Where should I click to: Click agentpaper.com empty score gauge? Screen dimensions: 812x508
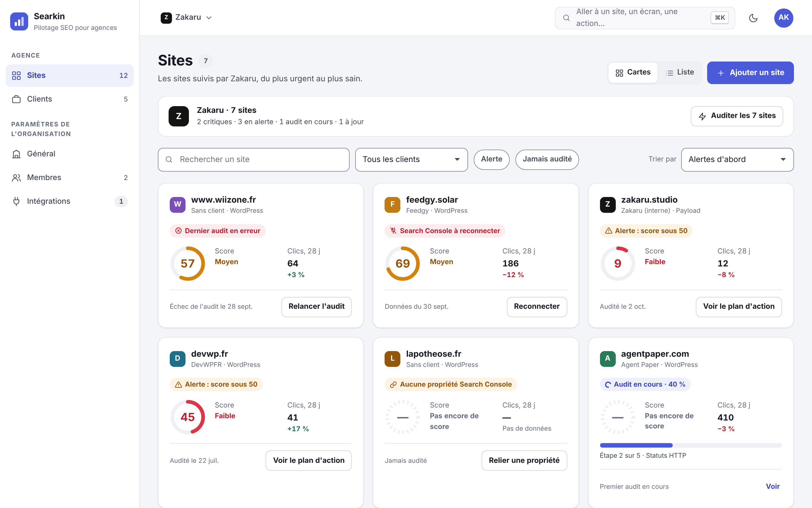click(618, 417)
